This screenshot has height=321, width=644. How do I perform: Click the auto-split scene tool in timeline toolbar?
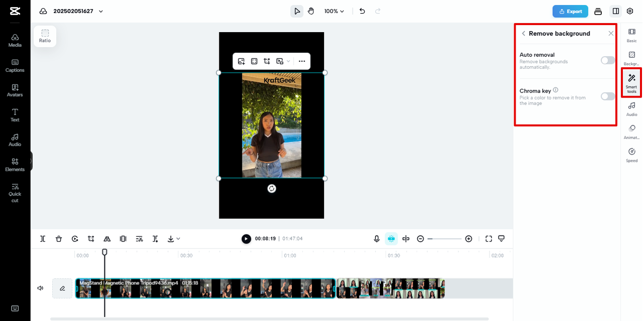pyautogui.click(x=155, y=239)
